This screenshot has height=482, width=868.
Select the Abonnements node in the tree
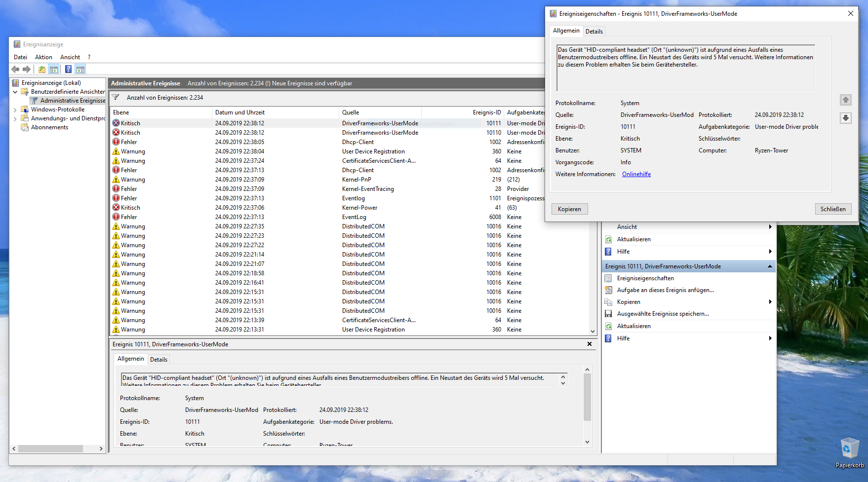pyautogui.click(x=49, y=127)
